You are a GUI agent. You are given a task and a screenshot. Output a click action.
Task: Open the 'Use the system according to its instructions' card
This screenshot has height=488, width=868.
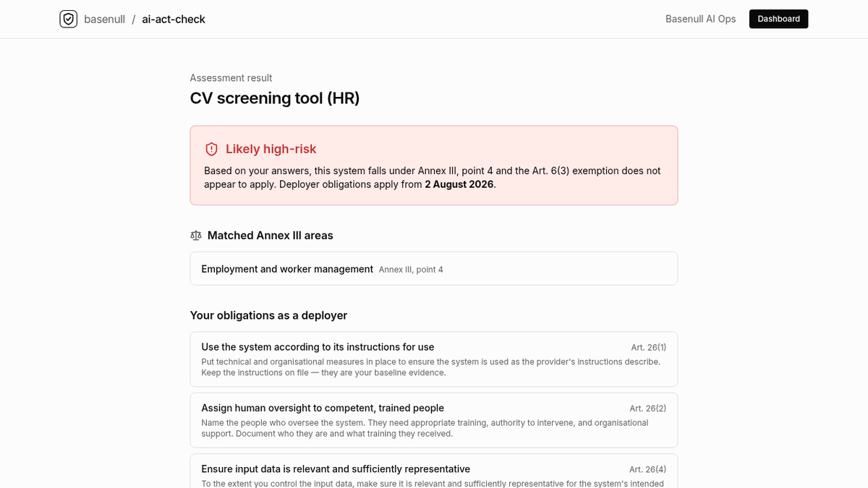tap(433, 359)
